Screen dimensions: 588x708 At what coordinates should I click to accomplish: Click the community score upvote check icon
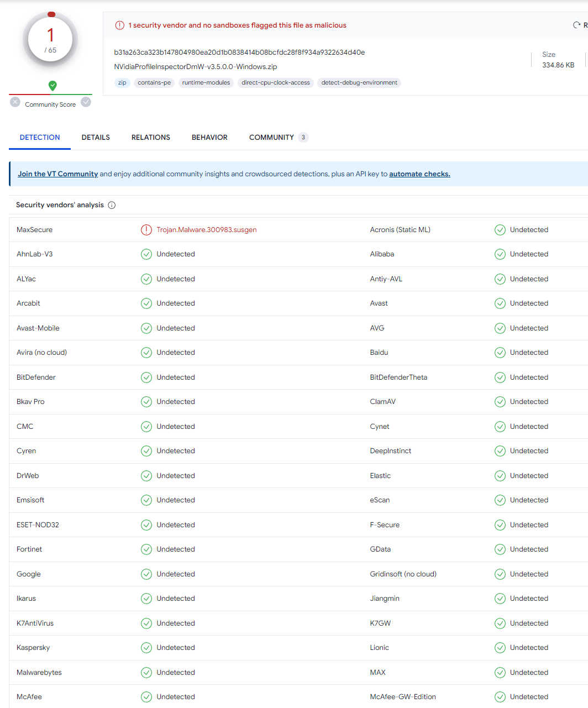[x=86, y=102]
